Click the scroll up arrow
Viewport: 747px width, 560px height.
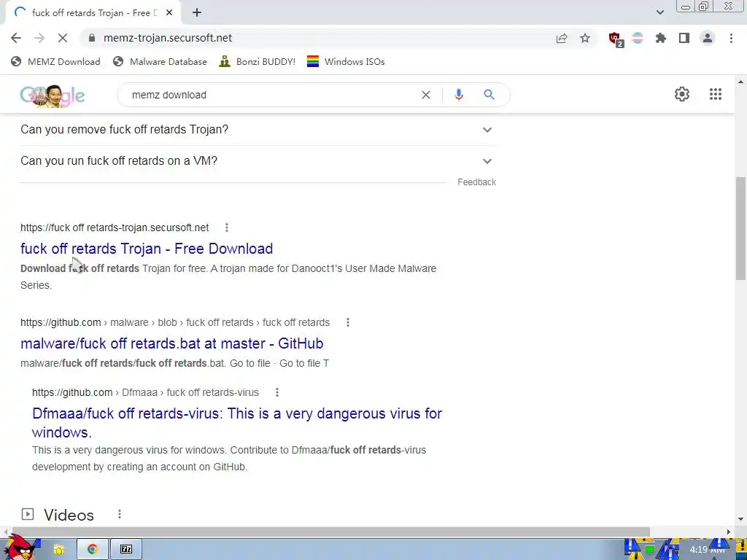click(740, 82)
